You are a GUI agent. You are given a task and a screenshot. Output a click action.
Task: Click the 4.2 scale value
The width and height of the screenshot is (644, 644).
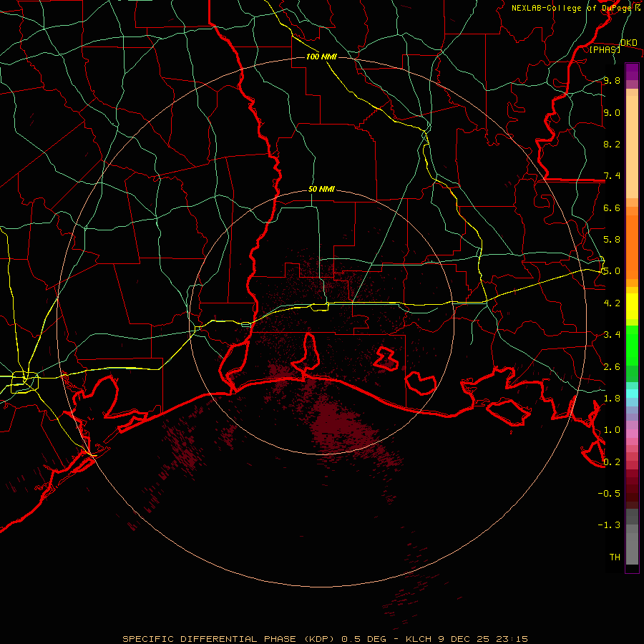[612, 303]
